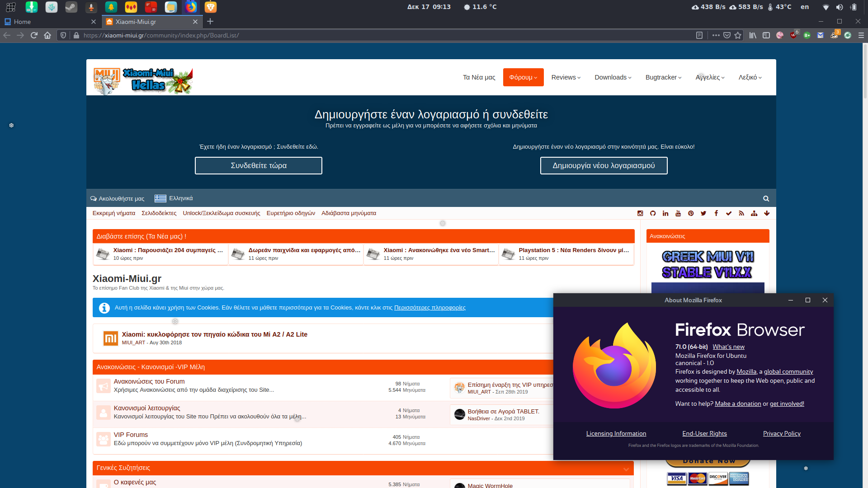Screen dimensions: 868x488
Task: Toggle the Firefox sidebar button
Action: [x=766, y=35]
